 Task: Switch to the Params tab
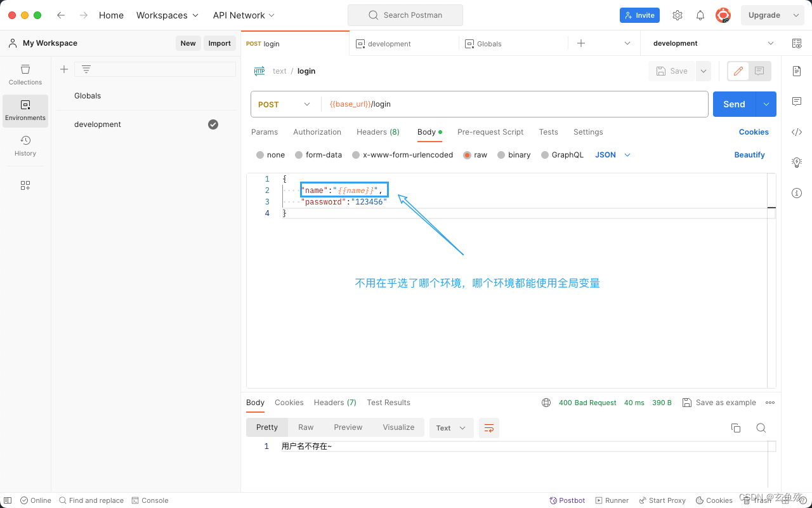coord(265,132)
